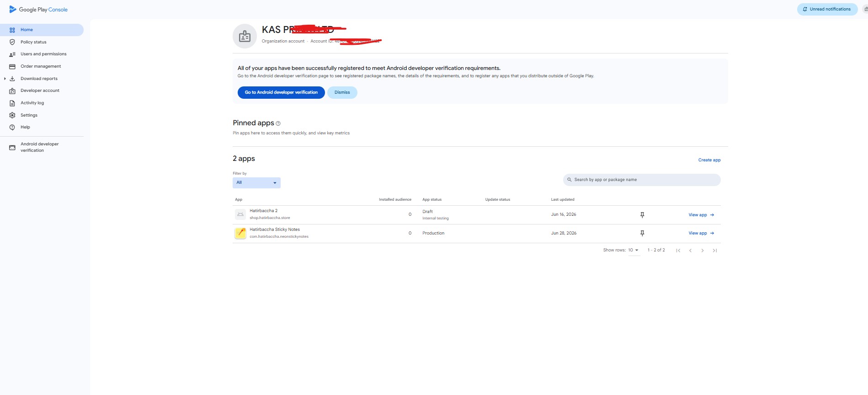This screenshot has height=395, width=868.
Task: Click the Installed audience column header
Action: (395, 200)
